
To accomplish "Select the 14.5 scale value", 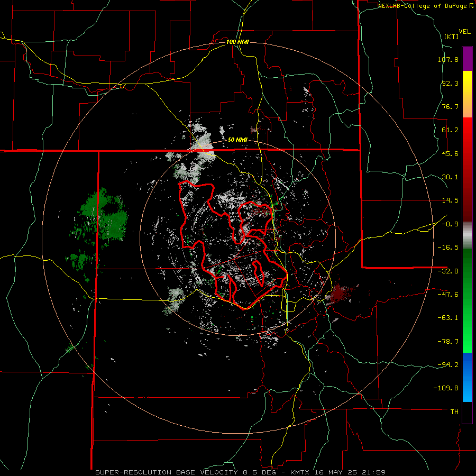I will coord(450,200).
